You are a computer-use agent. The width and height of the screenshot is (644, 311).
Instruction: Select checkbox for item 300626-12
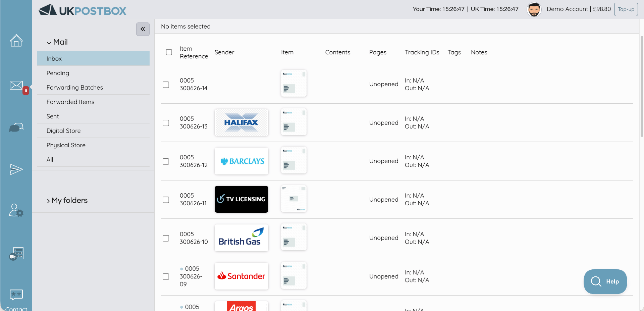[166, 161]
